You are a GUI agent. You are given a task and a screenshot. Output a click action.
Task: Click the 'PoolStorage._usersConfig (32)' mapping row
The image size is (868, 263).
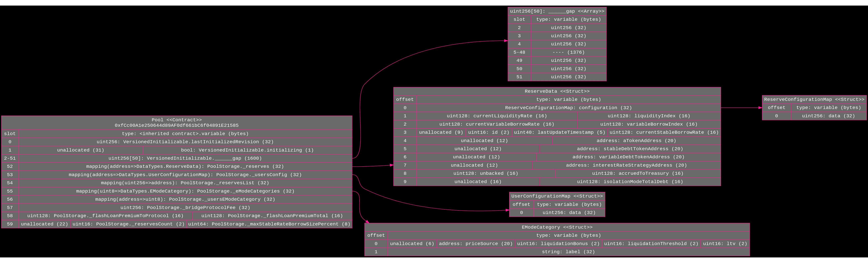185,175
